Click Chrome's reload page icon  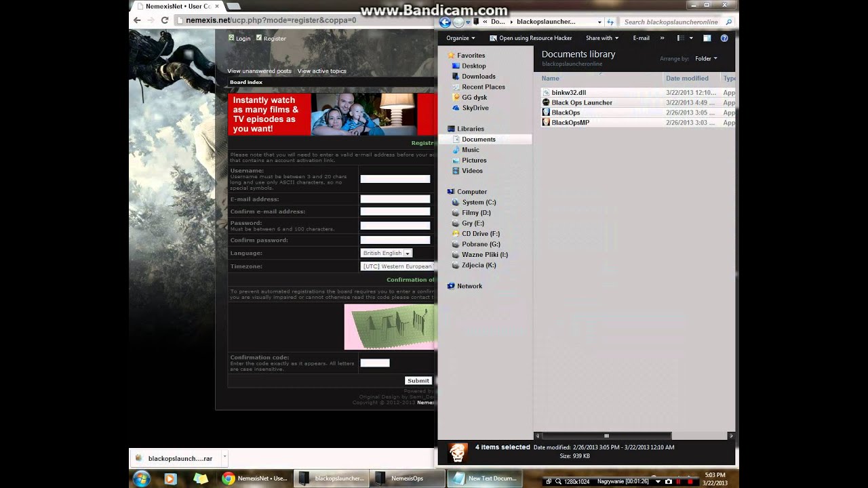click(165, 20)
